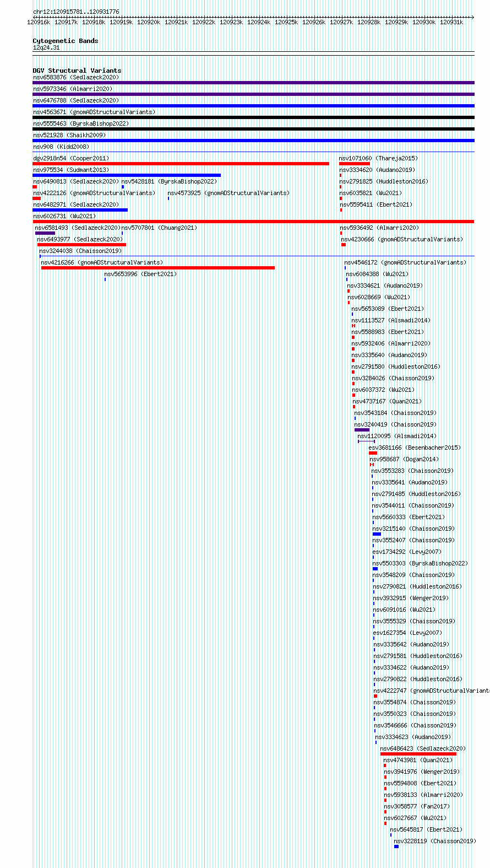Click nsv5503303 (ByrskaBishop2022) label
The image size is (490, 868).
pos(420,564)
